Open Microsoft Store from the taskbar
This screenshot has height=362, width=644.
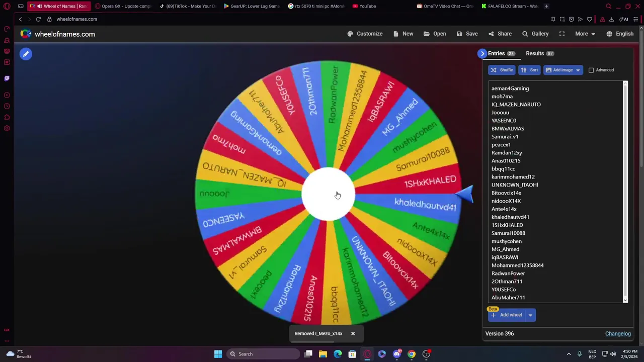(x=352, y=354)
